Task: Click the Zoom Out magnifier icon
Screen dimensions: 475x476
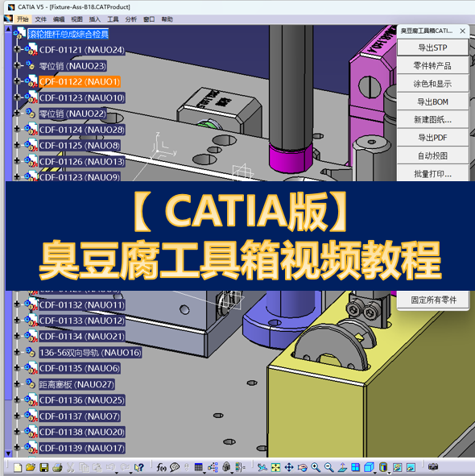Action: tap(329, 467)
